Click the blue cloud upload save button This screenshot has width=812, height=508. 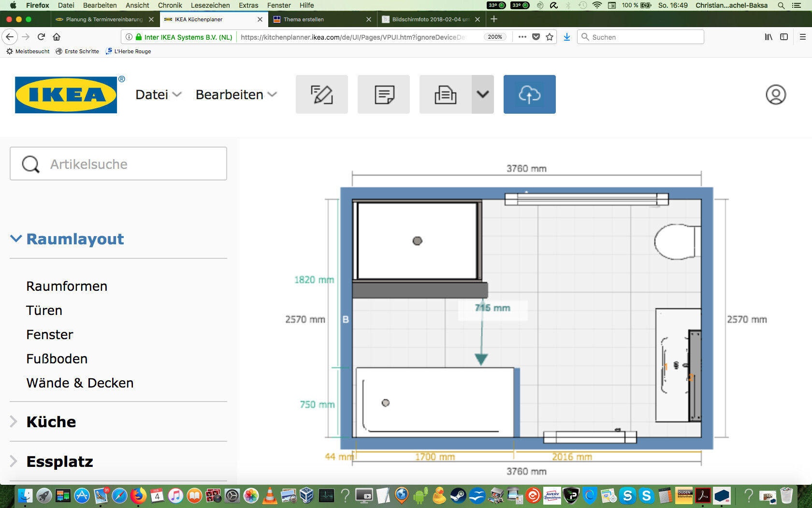click(529, 94)
